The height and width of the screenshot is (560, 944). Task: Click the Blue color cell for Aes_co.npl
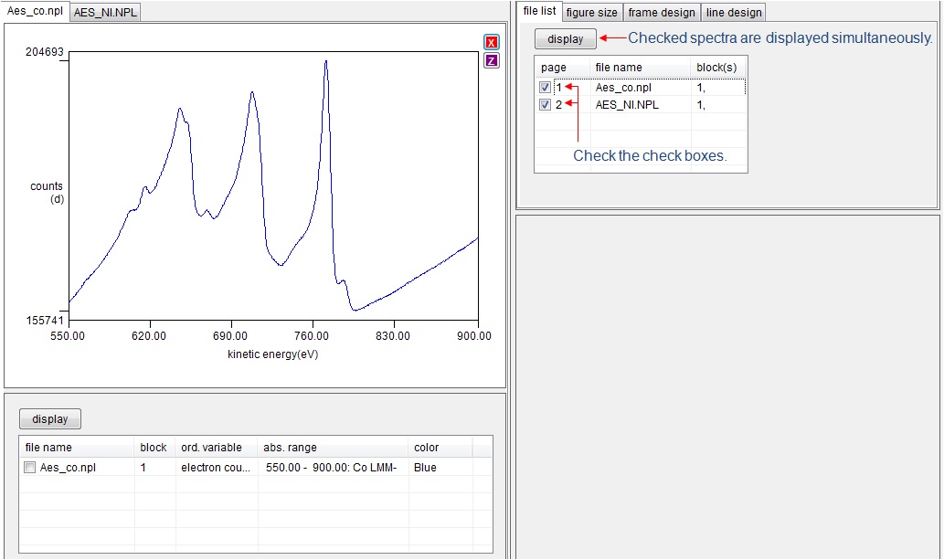[425, 468]
